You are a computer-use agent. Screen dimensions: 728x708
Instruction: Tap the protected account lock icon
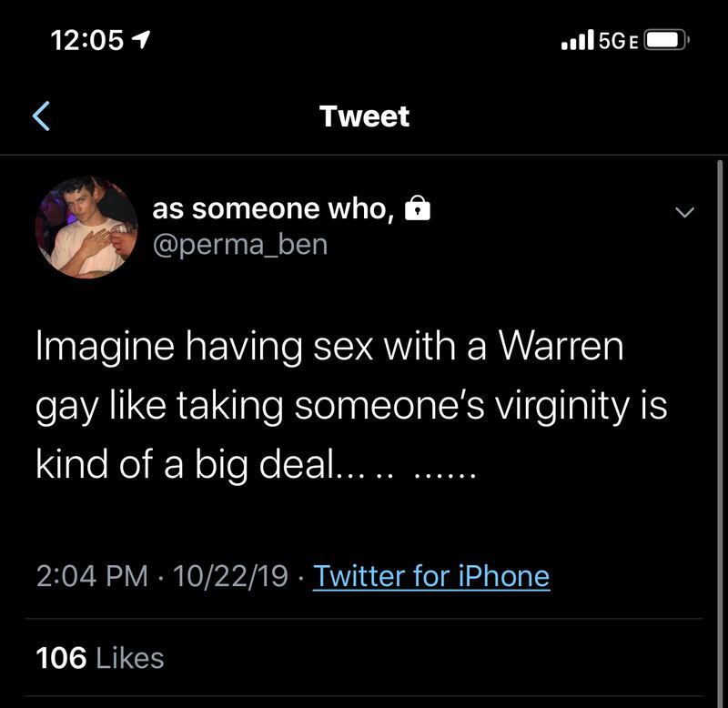click(x=416, y=210)
